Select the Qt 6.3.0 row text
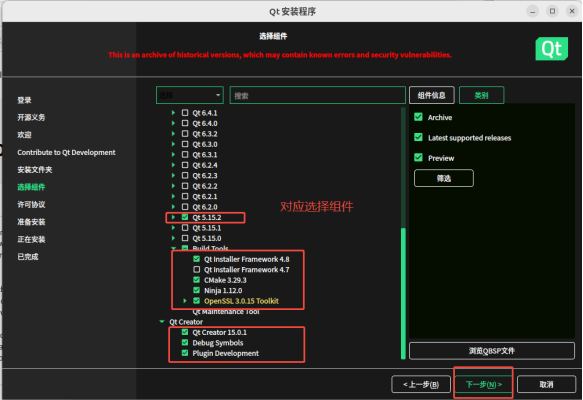This screenshot has width=583, height=400. coord(205,144)
